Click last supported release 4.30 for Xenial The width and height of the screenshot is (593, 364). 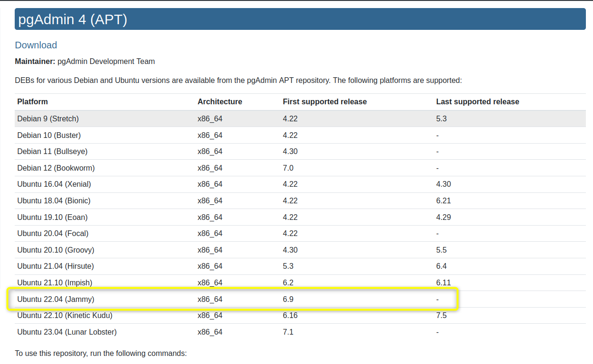(444, 184)
